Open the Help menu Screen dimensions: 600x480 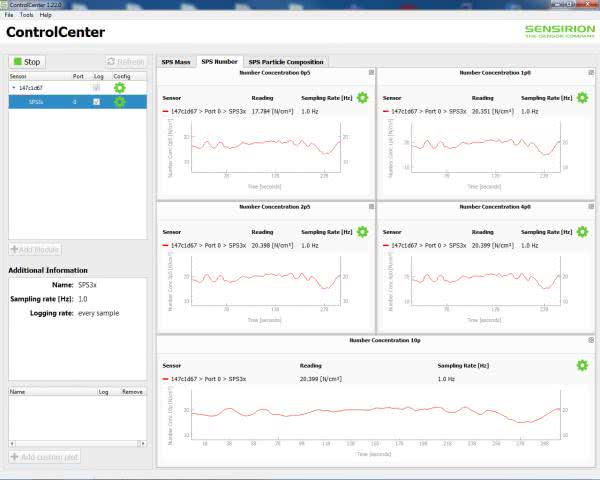[46, 15]
